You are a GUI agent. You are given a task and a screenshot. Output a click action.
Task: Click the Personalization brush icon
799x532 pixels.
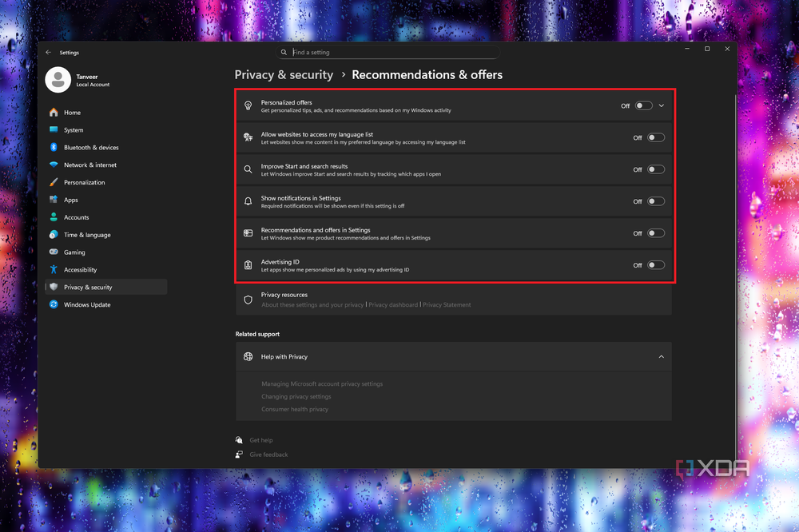coord(54,182)
